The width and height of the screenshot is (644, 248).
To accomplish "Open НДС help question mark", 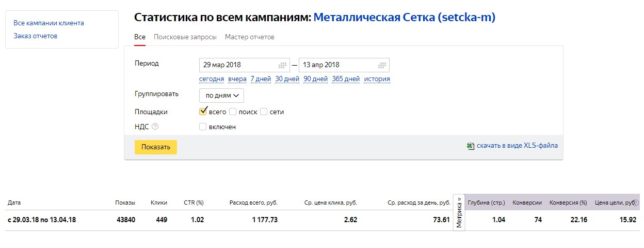I will pos(155,127).
